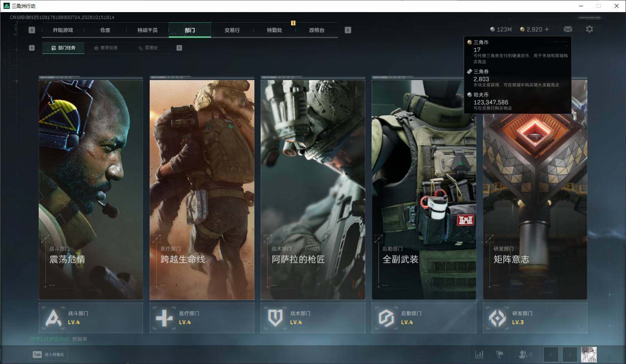Add currency with the plus icon
The width and height of the screenshot is (626, 364).
click(x=547, y=29)
